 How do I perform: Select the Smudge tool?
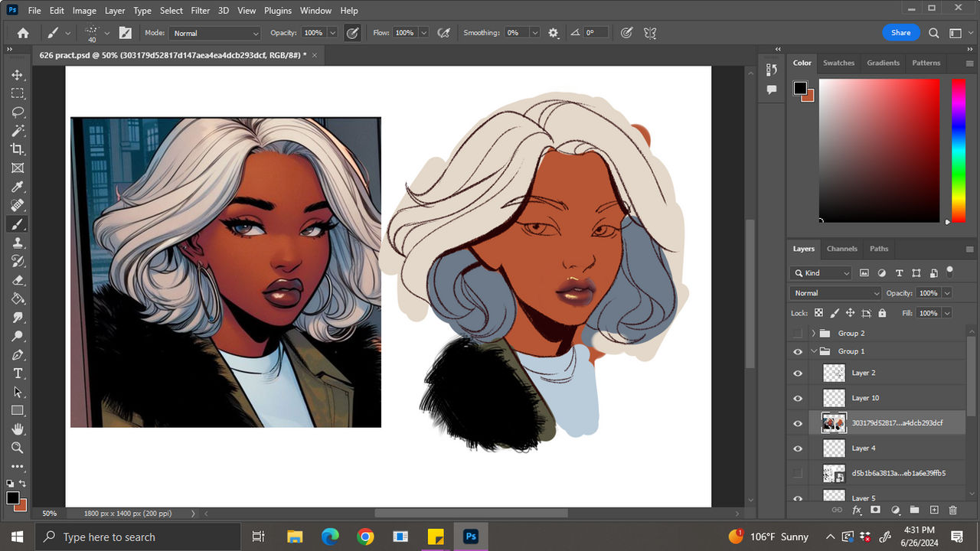[17, 318]
